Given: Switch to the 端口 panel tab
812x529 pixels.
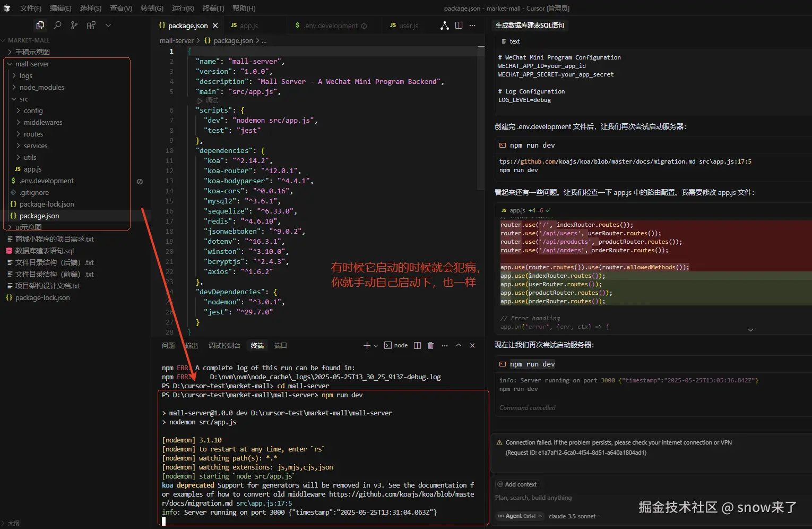Looking at the screenshot, I should pos(280,346).
